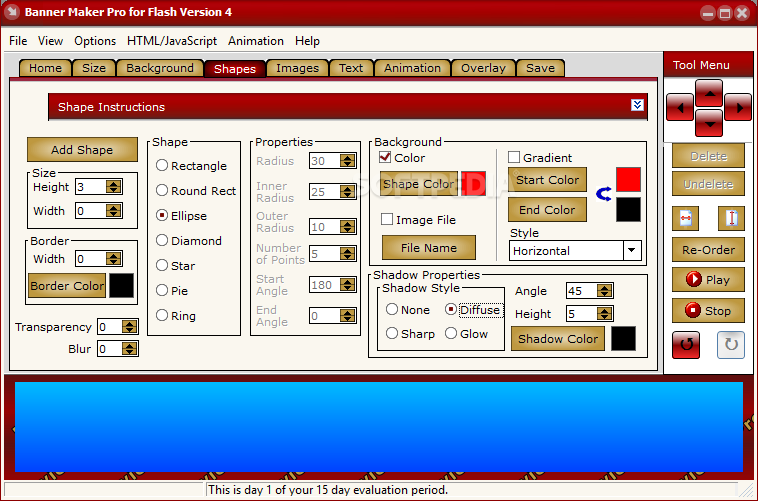
Task: Switch to the Home tab
Action: pyautogui.click(x=45, y=68)
